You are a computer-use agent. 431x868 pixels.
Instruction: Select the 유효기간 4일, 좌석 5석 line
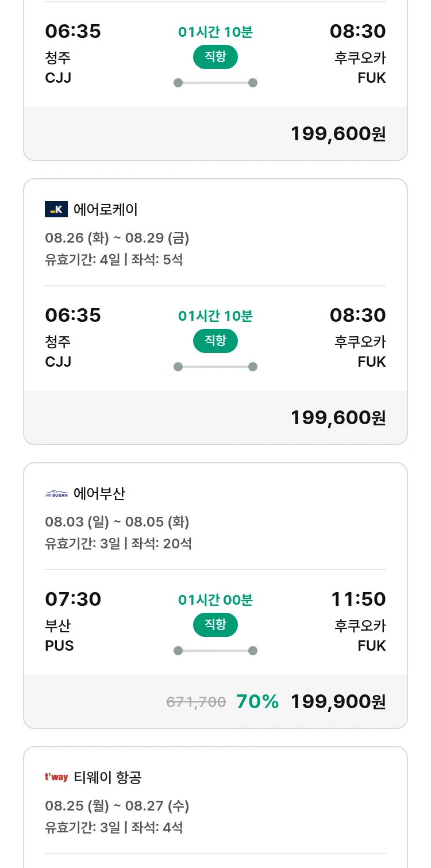(114, 259)
